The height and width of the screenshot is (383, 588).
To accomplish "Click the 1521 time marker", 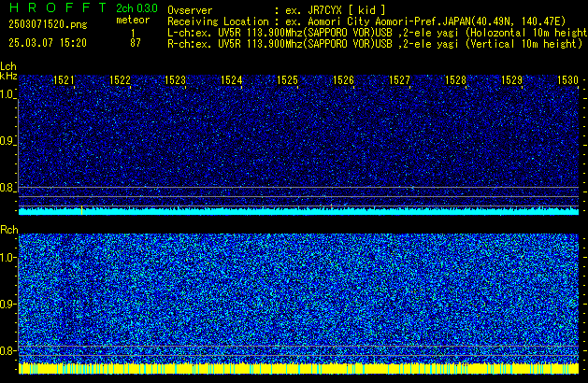I will (x=64, y=80).
